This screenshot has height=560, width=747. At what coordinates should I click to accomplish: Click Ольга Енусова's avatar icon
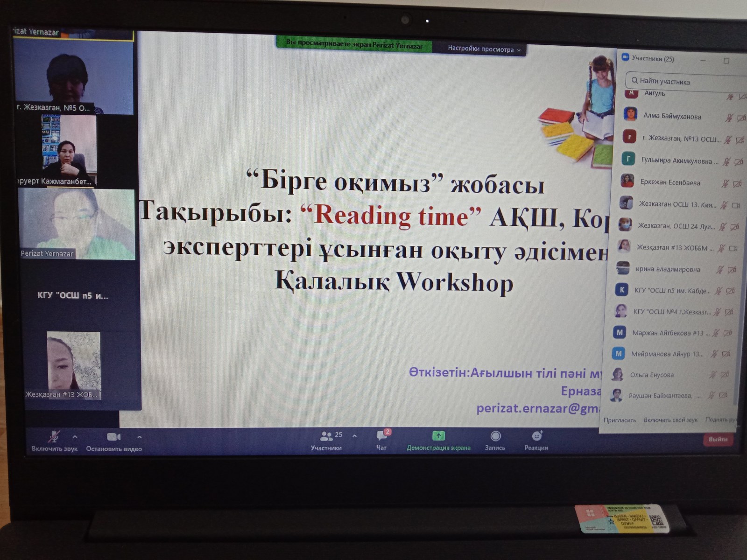coord(617,374)
